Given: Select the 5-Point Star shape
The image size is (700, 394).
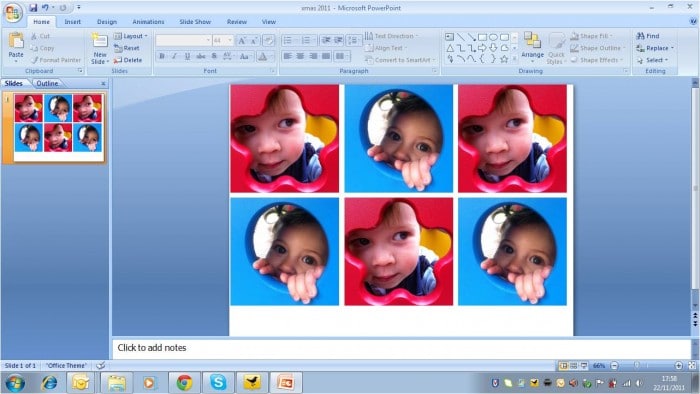Looking at the screenshot, I should 504,59.
